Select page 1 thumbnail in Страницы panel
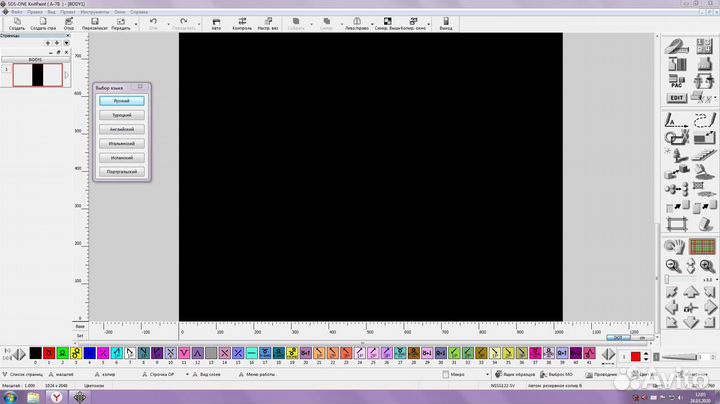The height and width of the screenshot is (404, 720). click(38, 75)
